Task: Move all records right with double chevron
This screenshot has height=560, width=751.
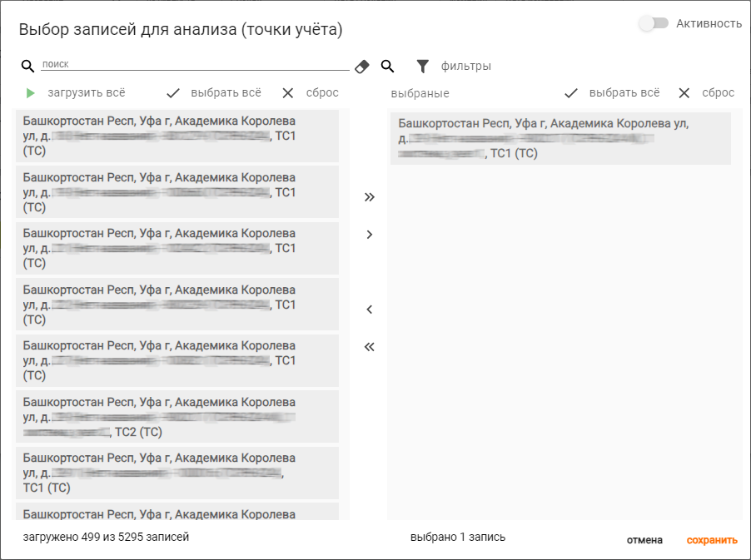Action: click(x=370, y=196)
